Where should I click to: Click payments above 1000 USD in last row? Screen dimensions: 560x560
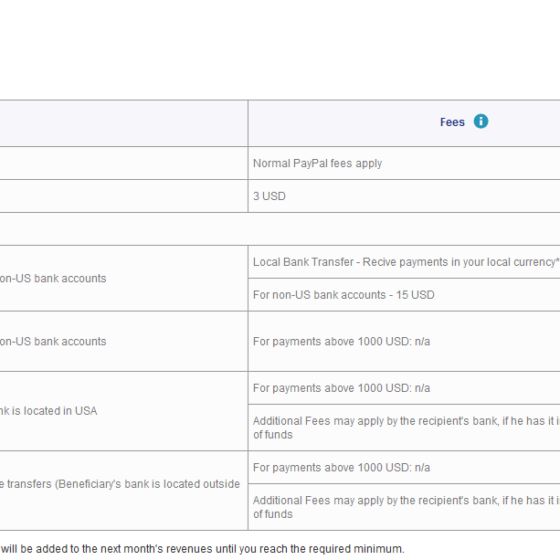(x=341, y=468)
